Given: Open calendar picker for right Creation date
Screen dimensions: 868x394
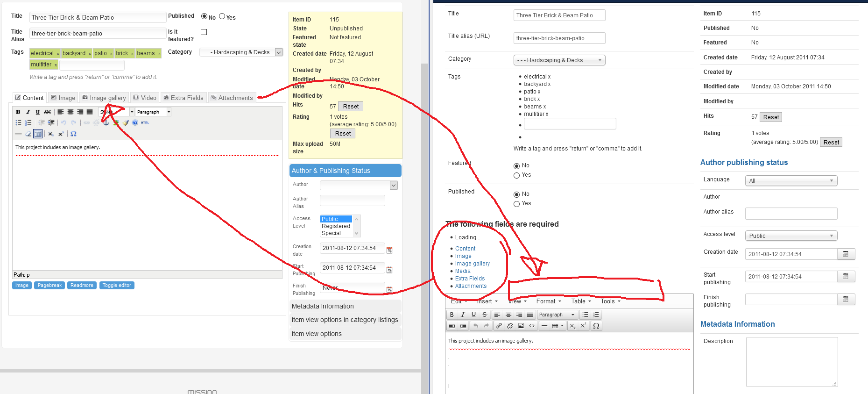Looking at the screenshot, I should (846, 254).
